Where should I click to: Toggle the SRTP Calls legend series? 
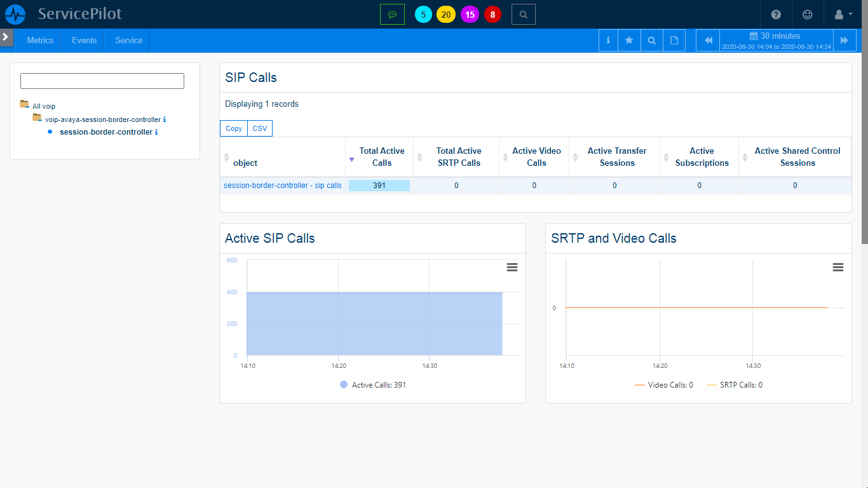735,385
